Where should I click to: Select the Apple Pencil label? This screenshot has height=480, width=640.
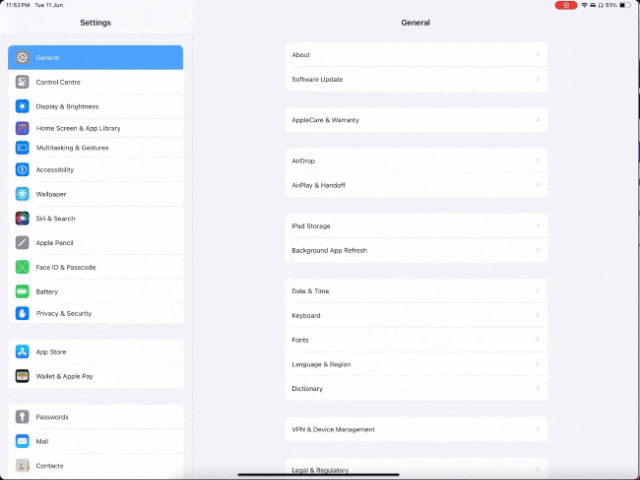coord(54,242)
